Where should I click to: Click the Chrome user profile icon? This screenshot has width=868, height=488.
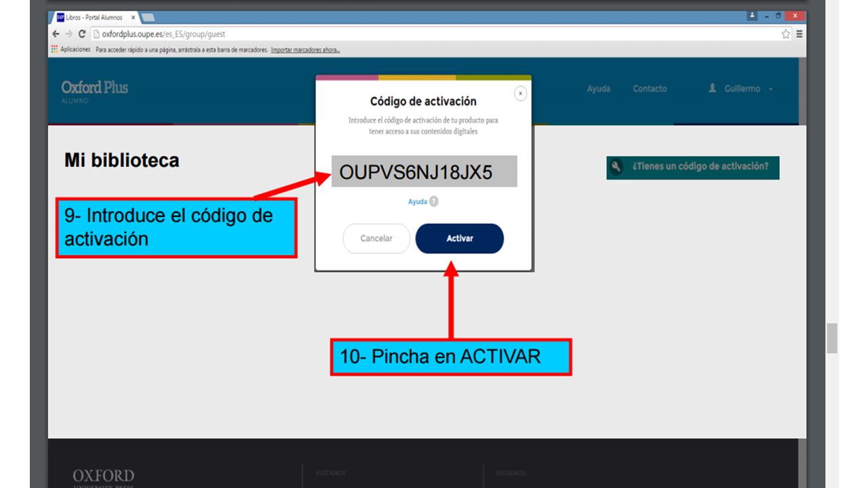tap(753, 16)
